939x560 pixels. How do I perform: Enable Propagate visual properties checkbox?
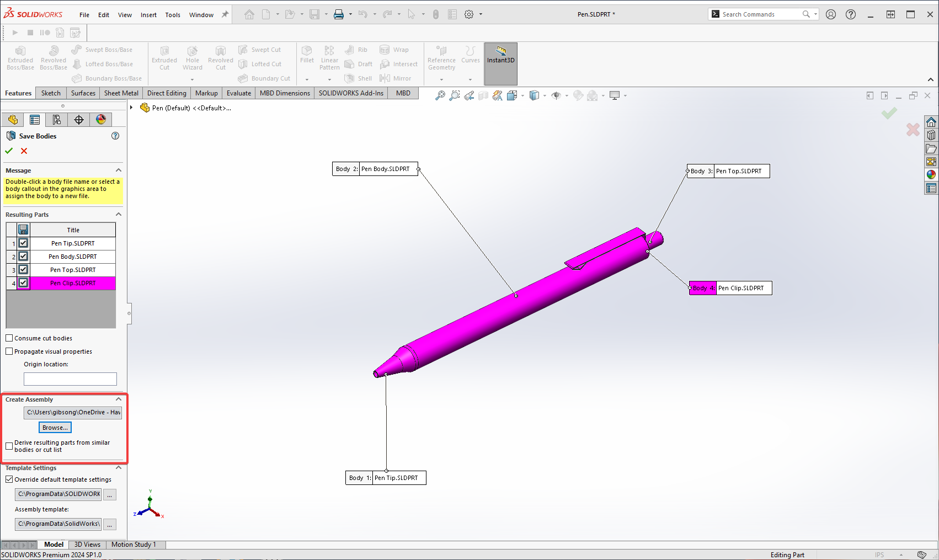click(9, 351)
